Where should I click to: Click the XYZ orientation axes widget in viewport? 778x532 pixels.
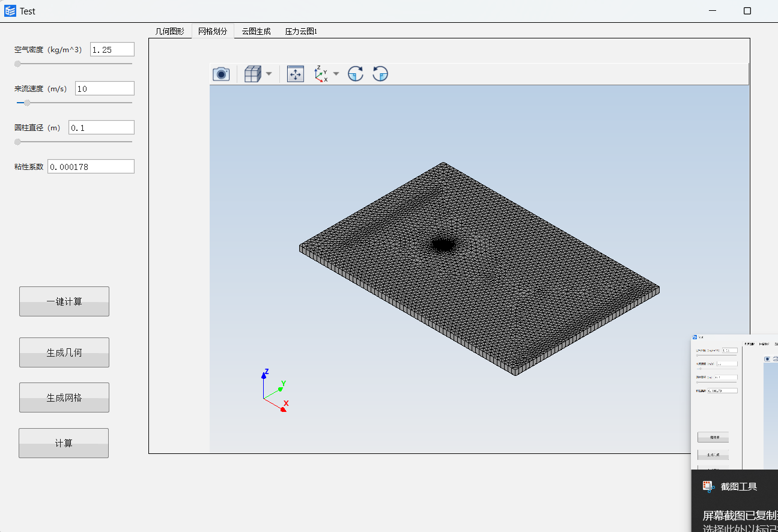pos(274,390)
